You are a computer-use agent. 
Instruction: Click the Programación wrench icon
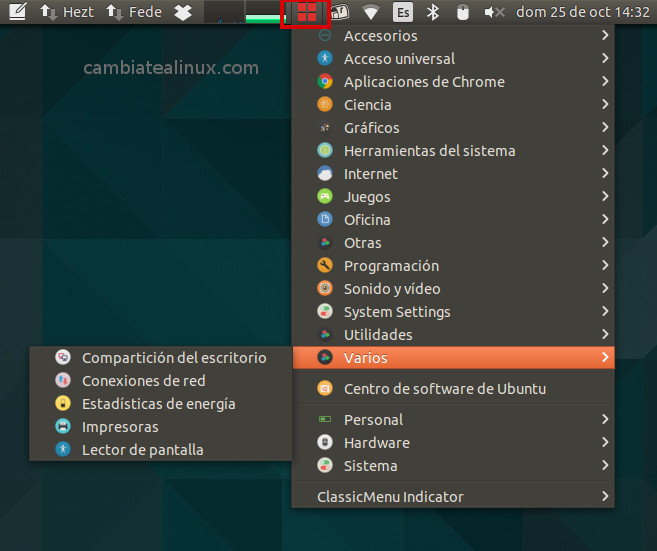(325, 265)
